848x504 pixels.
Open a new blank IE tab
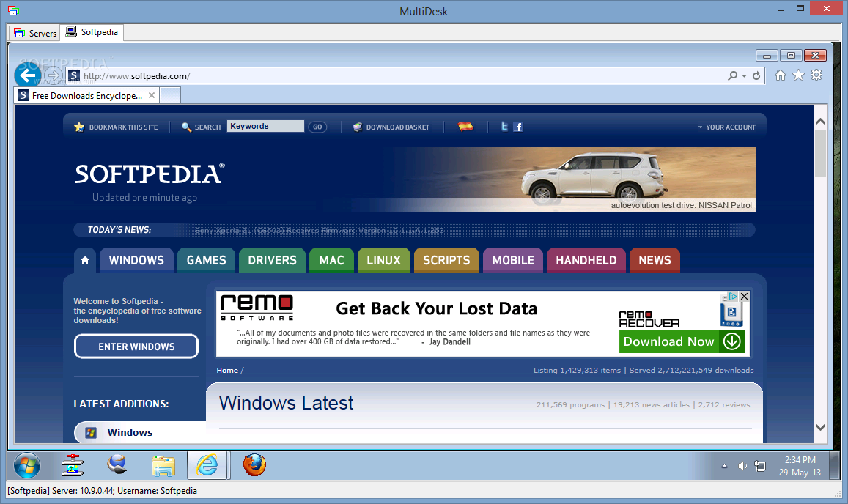(x=170, y=96)
